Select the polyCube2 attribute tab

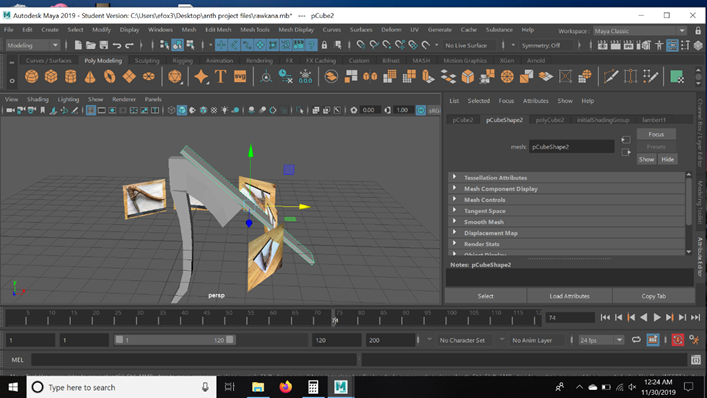550,120
